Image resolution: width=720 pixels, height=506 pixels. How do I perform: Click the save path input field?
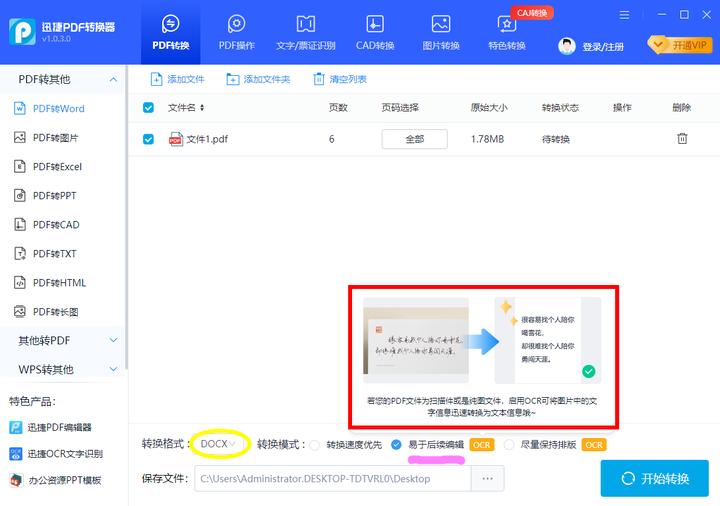(333, 478)
